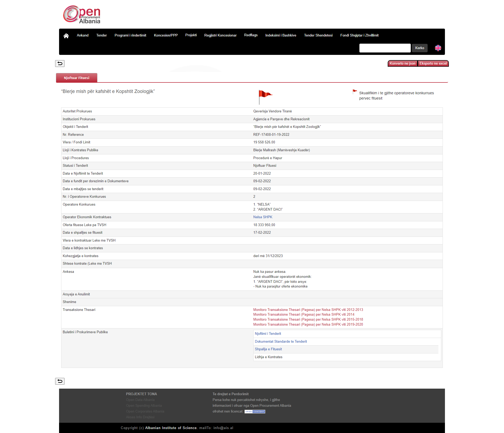This screenshot has height=433, width=504.
Task: Open the Nelsa SHPK operator link
Action: (263, 217)
